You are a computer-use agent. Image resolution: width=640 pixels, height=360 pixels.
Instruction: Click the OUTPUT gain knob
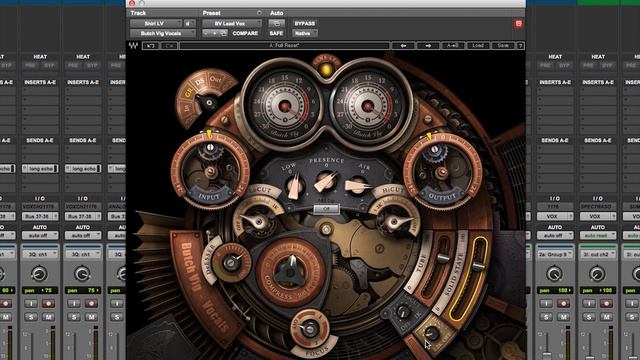click(x=442, y=171)
